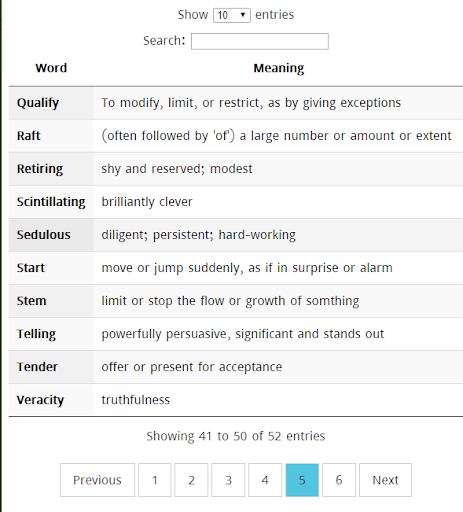Select the Tender row meaning text
Screen dimensions: 463x512
192,367
